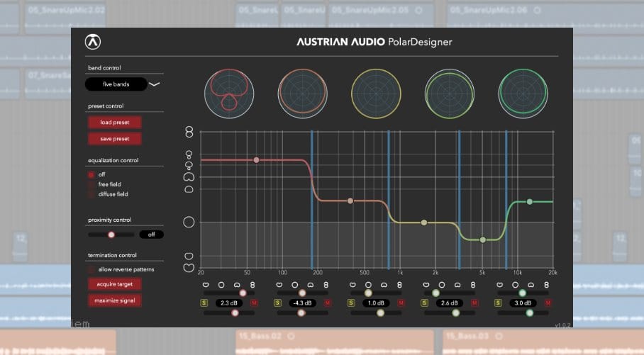Click the omni circle icon on the graph axis
Viewport: 644px width, 355px height.
[x=189, y=222]
